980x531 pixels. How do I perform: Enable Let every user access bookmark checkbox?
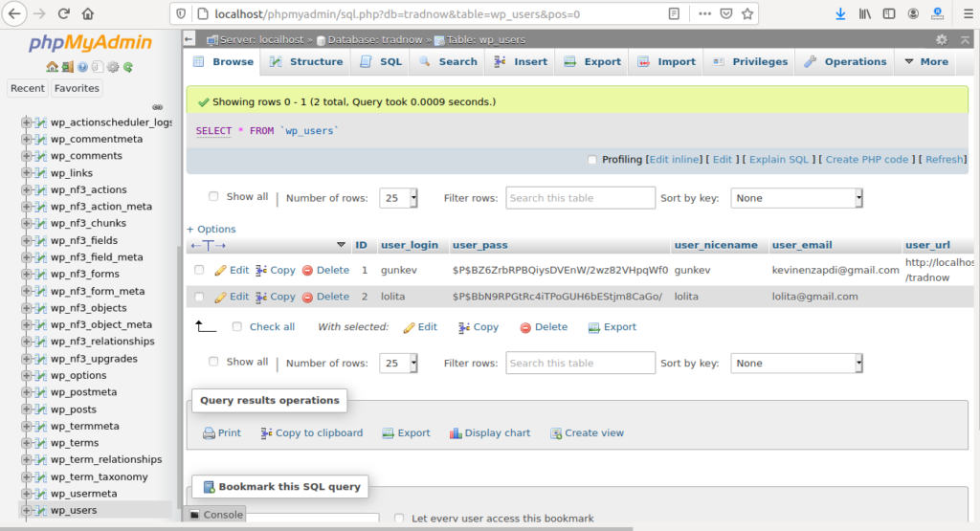point(399,518)
